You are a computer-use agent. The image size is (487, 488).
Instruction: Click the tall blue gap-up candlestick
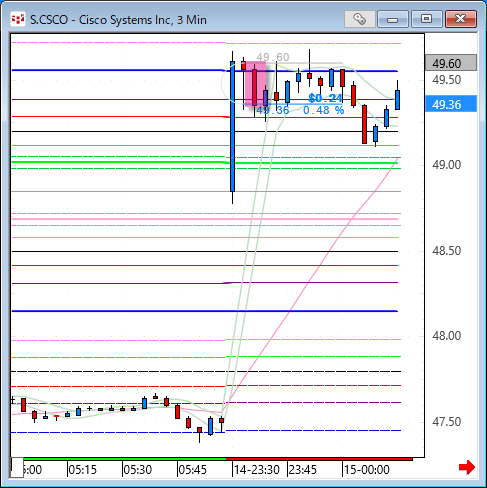(x=232, y=126)
